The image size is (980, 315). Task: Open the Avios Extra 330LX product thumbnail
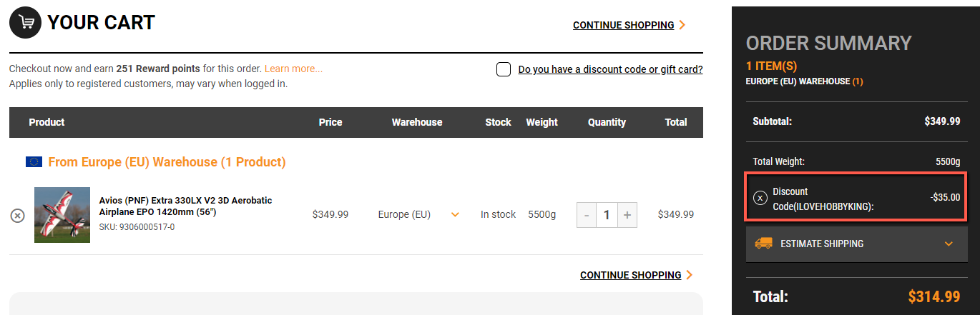point(62,215)
